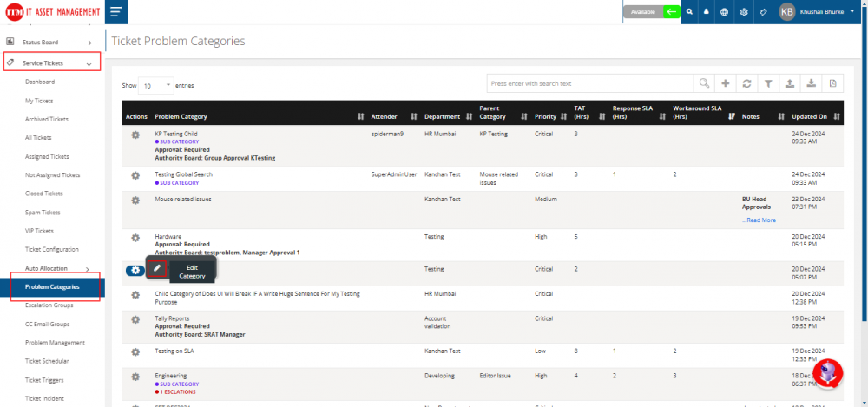Click the plus icon to add category
Screen dimensions: 868x407
tap(726, 83)
